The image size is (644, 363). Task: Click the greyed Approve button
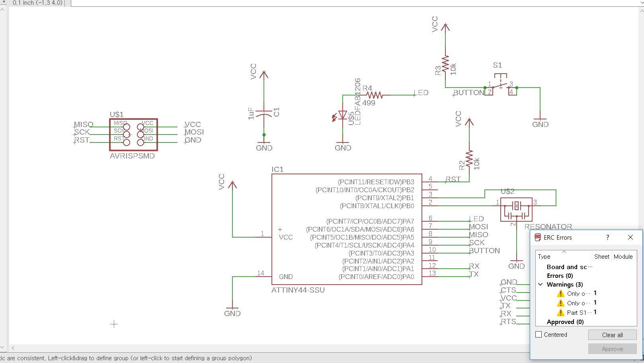(612, 349)
